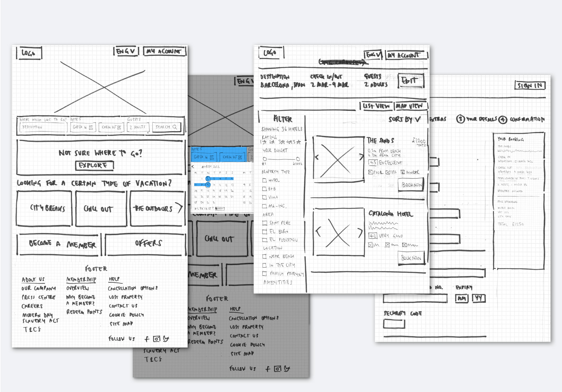Enable the El Born area checkbox

click(x=265, y=232)
